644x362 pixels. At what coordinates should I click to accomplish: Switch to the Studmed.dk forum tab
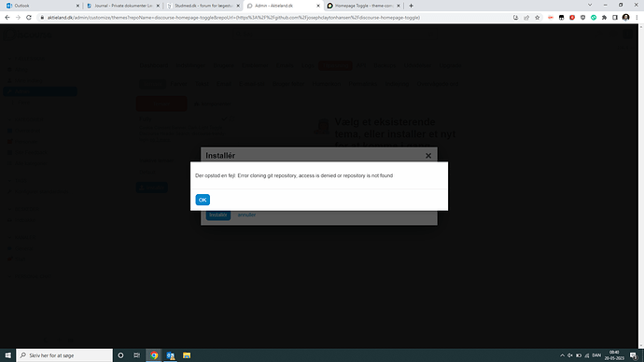pyautogui.click(x=203, y=6)
